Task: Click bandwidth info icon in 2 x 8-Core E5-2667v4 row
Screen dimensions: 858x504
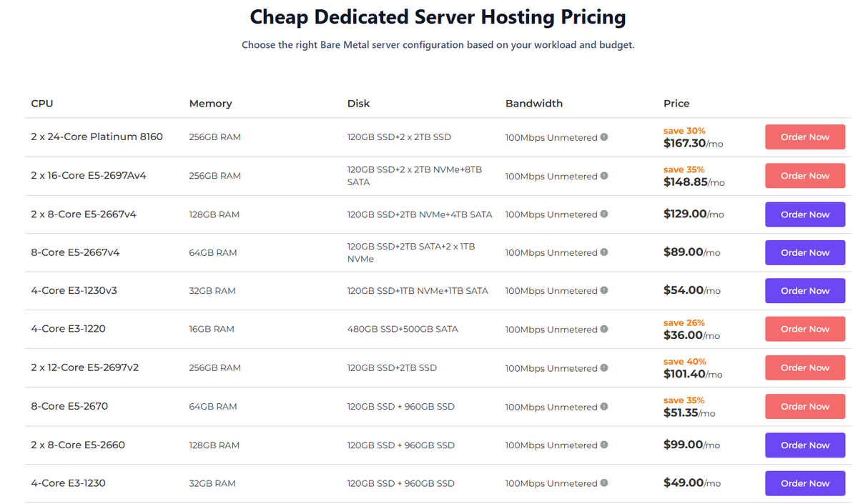Action: (604, 214)
